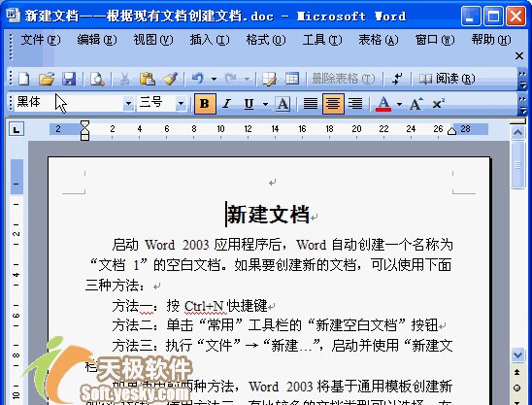This screenshot has height=405, width=532.
Task: Cut selection with scissors icon
Action: (125, 79)
